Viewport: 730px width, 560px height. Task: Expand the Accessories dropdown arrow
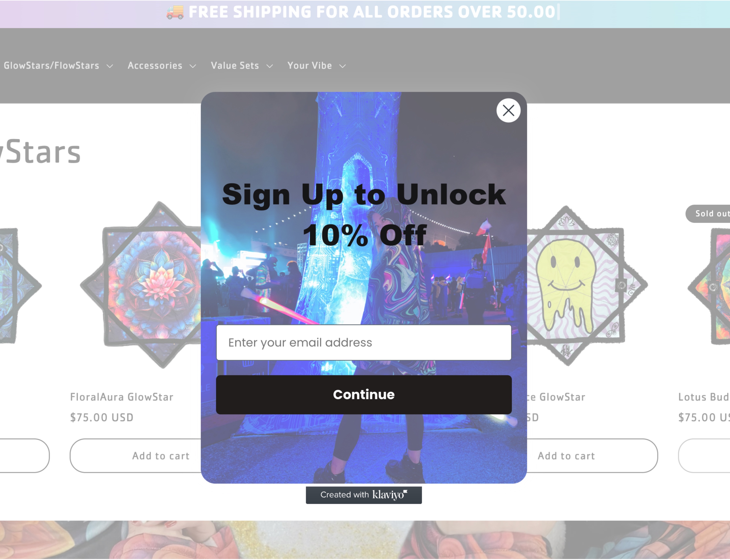click(x=193, y=66)
